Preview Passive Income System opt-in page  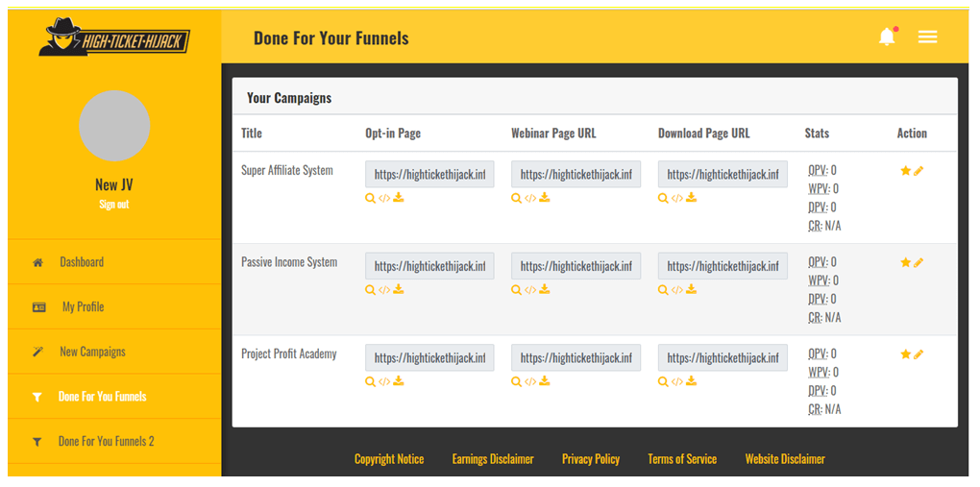point(370,290)
